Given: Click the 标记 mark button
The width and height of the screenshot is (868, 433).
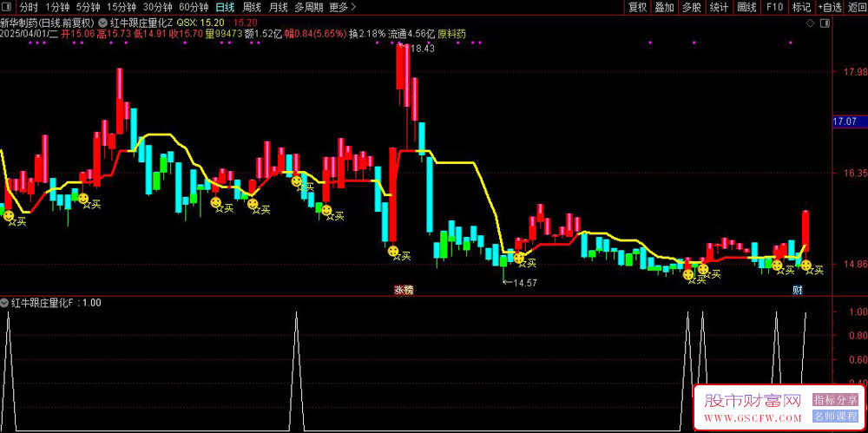Looking at the screenshot, I should coord(801,7).
